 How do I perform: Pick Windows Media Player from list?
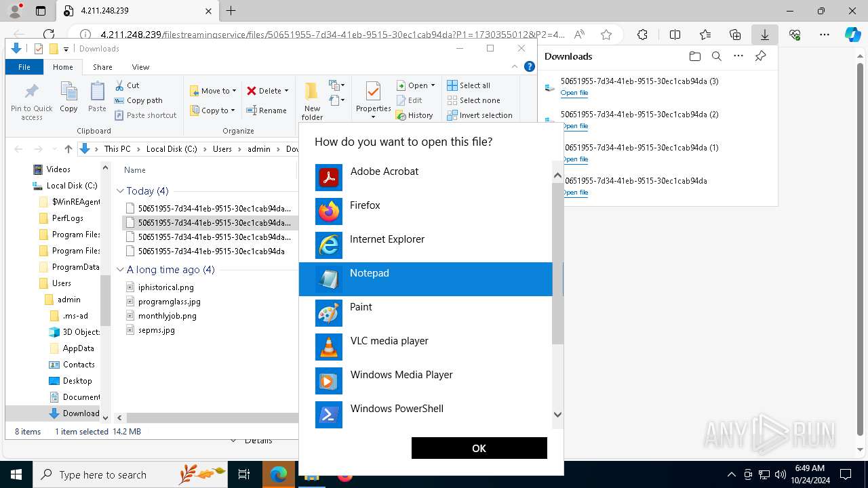[x=426, y=381]
